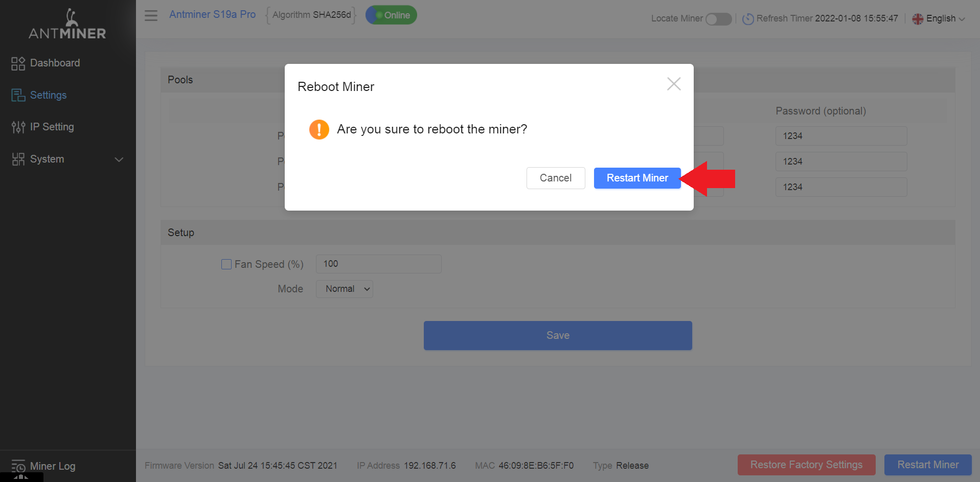Click the Refresh Timer clock icon
Viewport: 980px width, 482px height.
pos(748,19)
